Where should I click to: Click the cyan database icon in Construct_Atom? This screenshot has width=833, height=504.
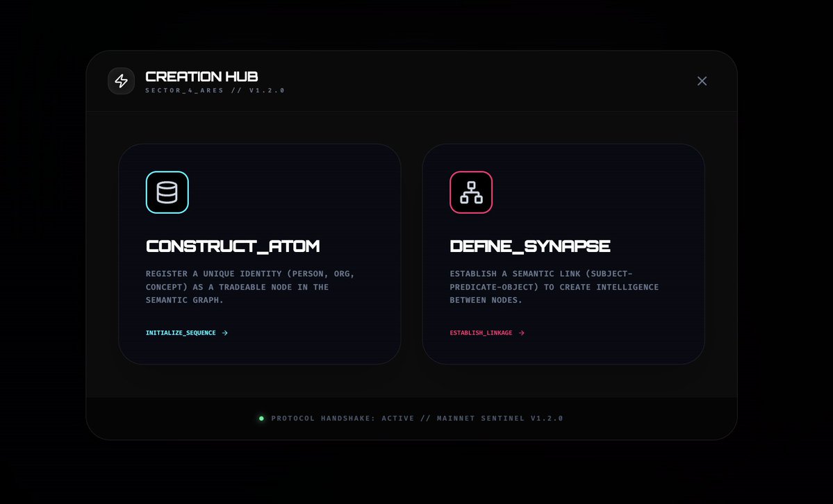(x=167, y=192)
